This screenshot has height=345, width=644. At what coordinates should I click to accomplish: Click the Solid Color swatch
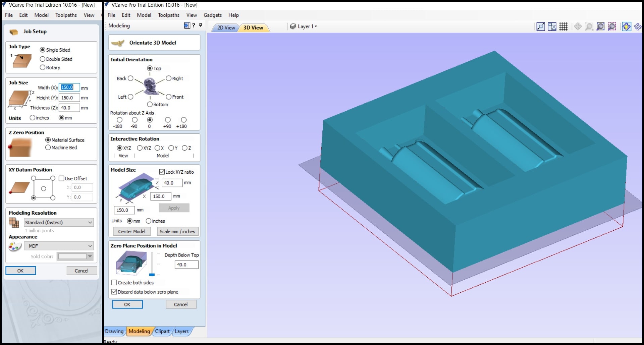(x=72, y=256)
